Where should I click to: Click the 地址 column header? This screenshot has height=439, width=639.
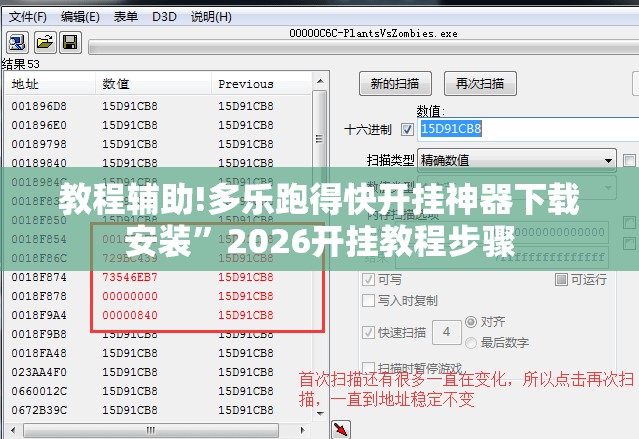point(50,84)
